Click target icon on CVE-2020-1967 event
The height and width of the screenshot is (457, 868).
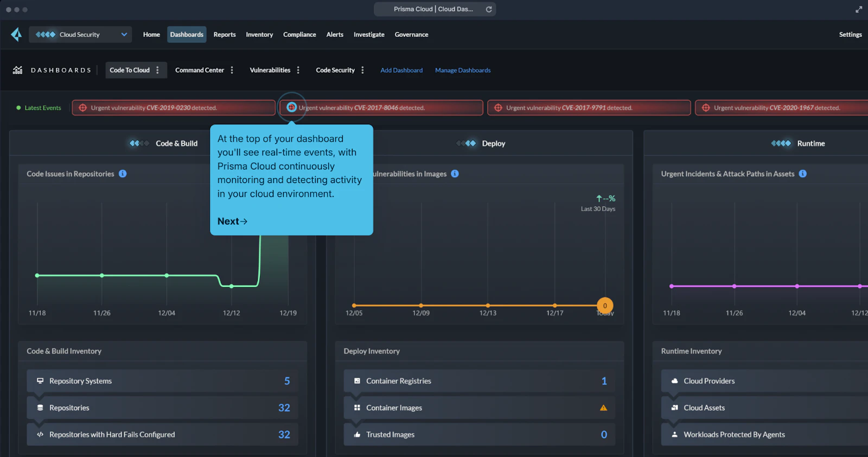click(706, 107)
